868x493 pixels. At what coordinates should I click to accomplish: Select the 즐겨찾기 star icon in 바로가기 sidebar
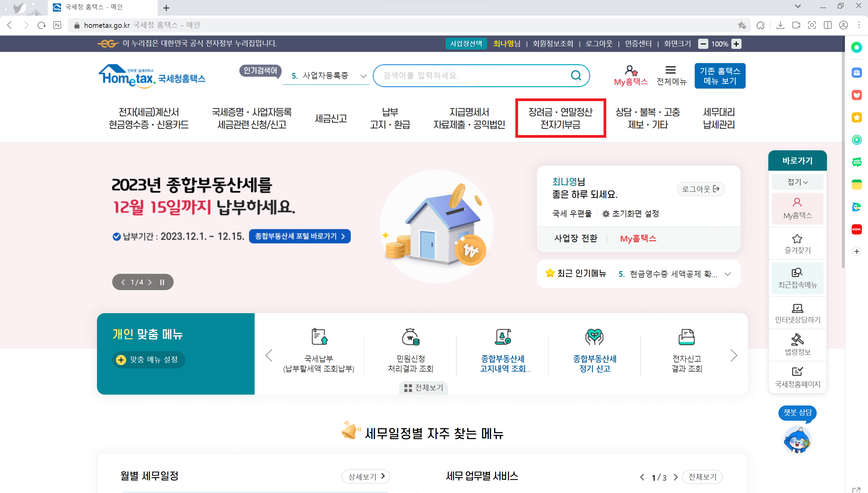pyautogui.click(x=797, y=238)
